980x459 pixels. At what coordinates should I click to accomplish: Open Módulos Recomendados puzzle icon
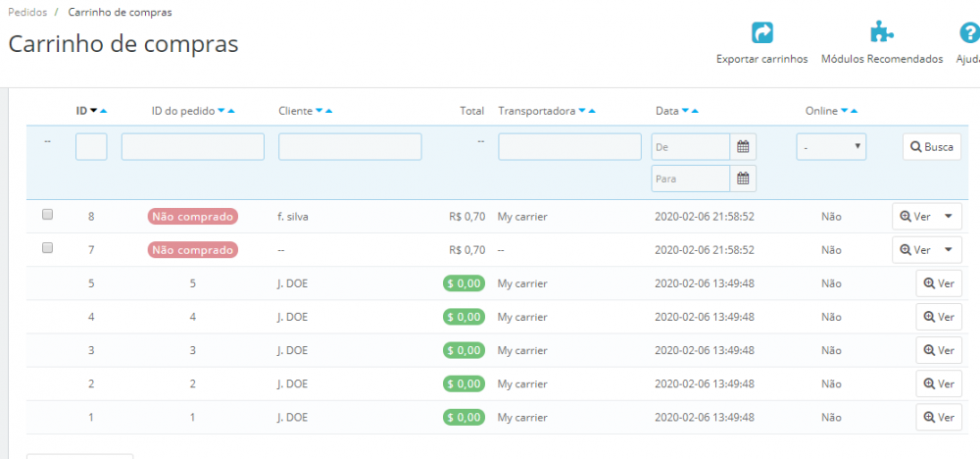click(x=882, y=33)
